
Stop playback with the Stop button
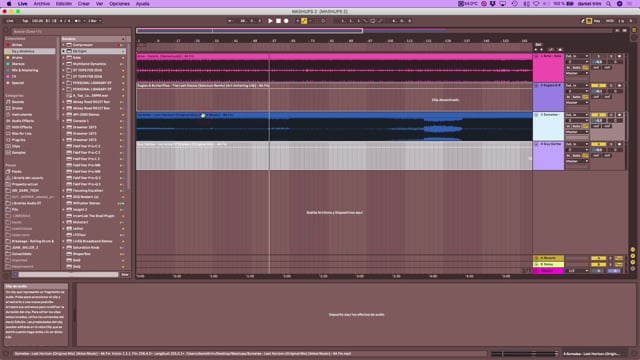(x=278, y=21)
